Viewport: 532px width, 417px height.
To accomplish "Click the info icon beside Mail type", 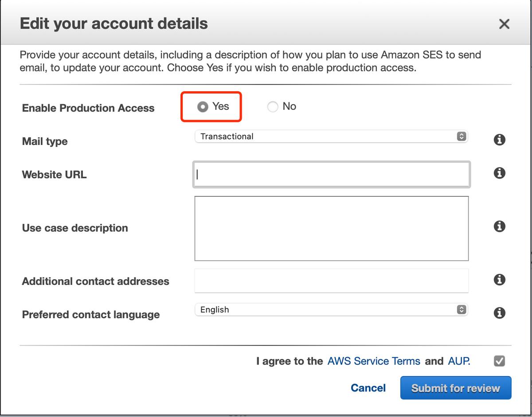I will pyautogui.click(x=499, y=140).
